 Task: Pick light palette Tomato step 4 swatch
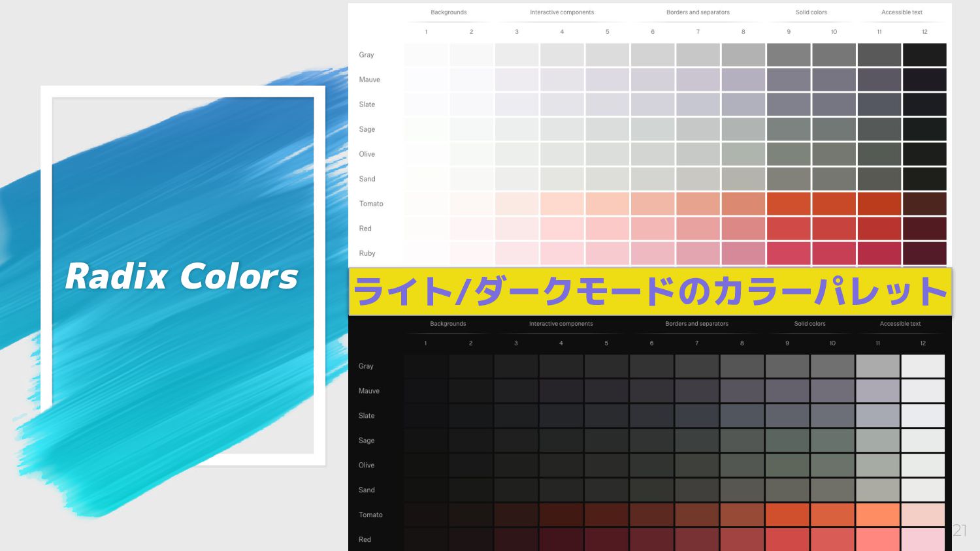(562, 204)
